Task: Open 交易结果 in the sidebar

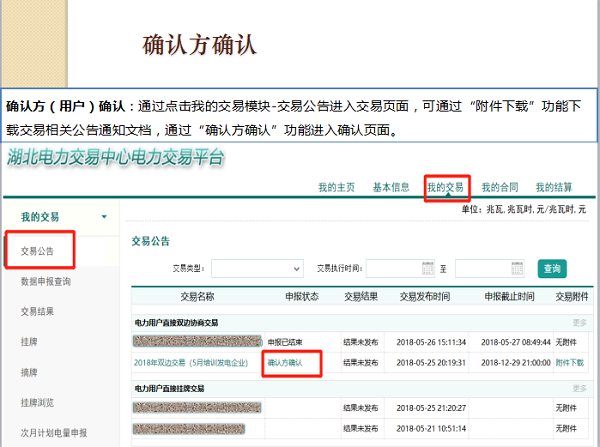Action: (x=39, y=311)
